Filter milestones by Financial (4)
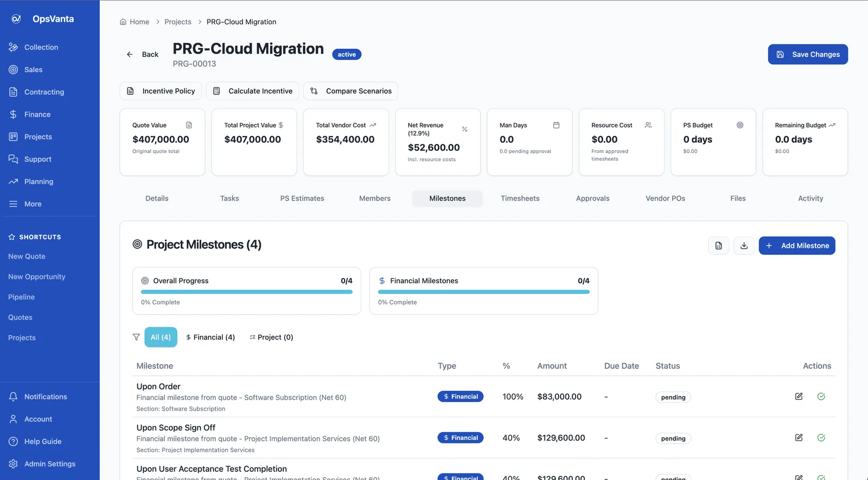 (210, 337)
